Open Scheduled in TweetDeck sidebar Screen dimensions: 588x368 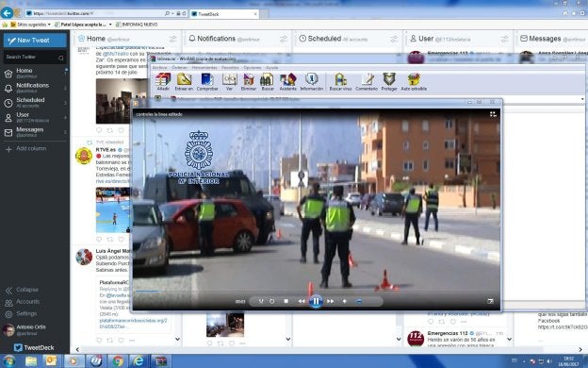[35, 102]
